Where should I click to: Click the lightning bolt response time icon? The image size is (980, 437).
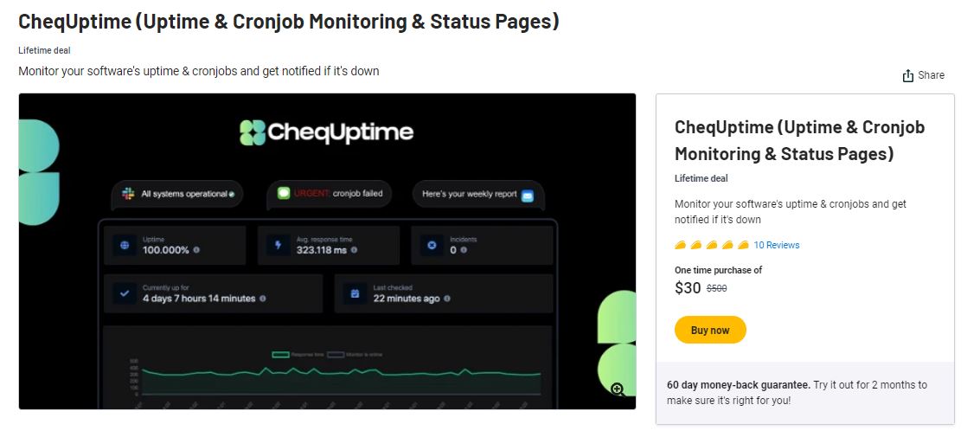(x=279, y=245)
